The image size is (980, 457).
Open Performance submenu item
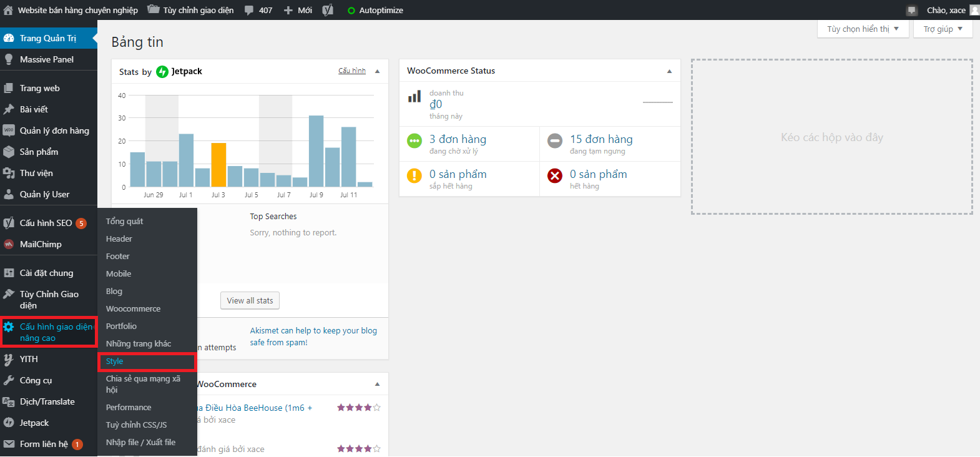click(129, 408)
